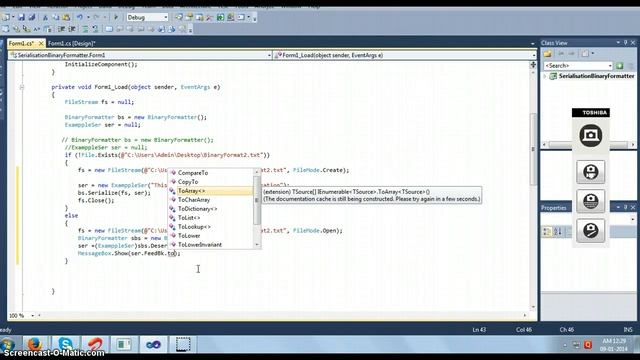Screen dimensions: 640x360
Task: Click the Class View horizontal scrollbar
Action: click(x=589, y=144)
